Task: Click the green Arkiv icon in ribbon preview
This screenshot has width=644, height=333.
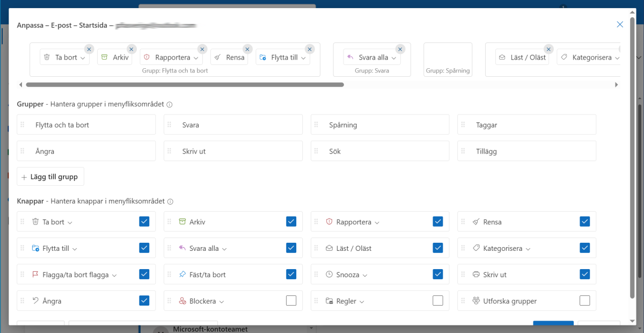Action: [x=105, y=57]
